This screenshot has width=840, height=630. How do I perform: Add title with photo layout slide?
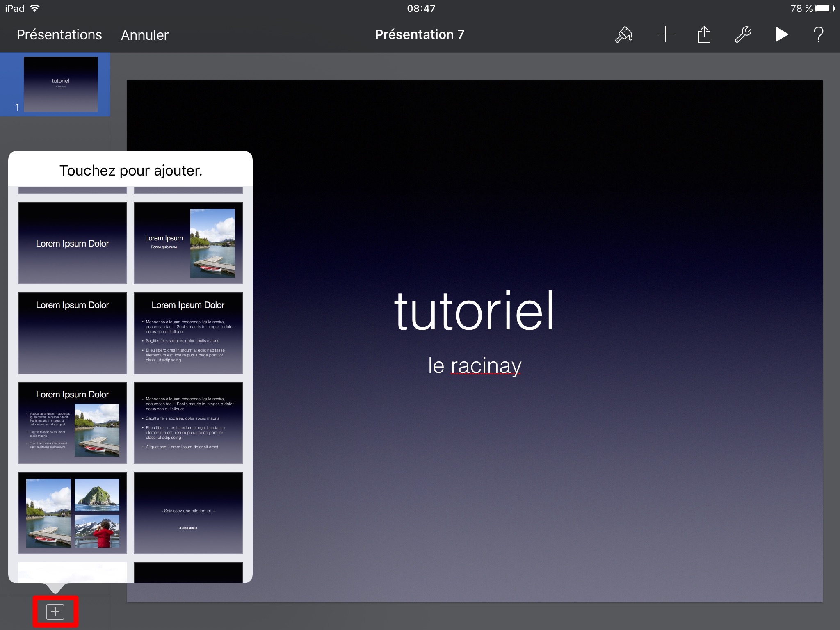click(x=188, y=243)
